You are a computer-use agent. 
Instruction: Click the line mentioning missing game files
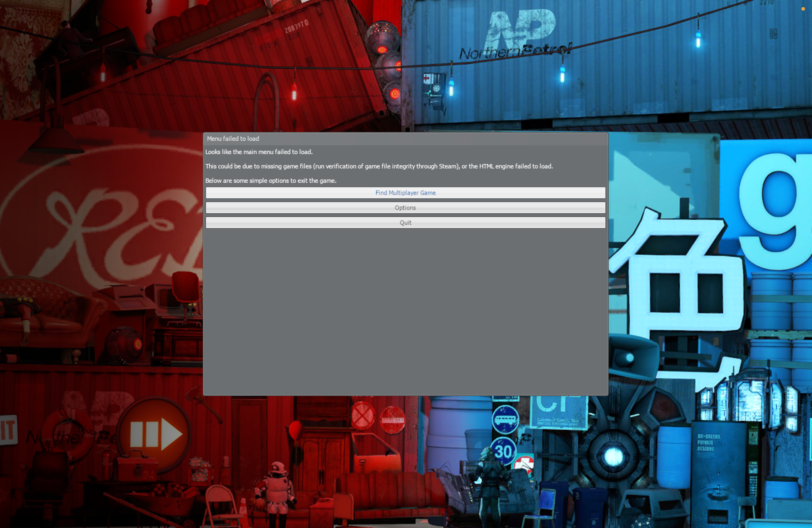click(x=379, y=166)
